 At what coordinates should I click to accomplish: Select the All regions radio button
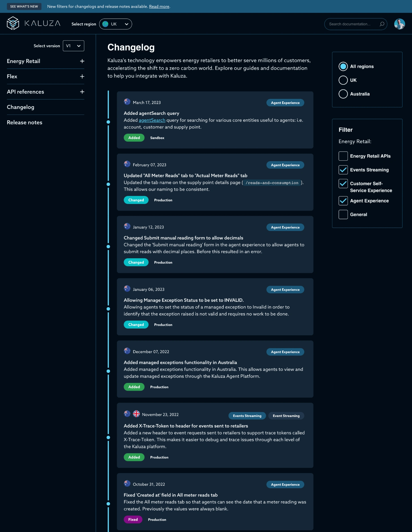coord(343,66)
